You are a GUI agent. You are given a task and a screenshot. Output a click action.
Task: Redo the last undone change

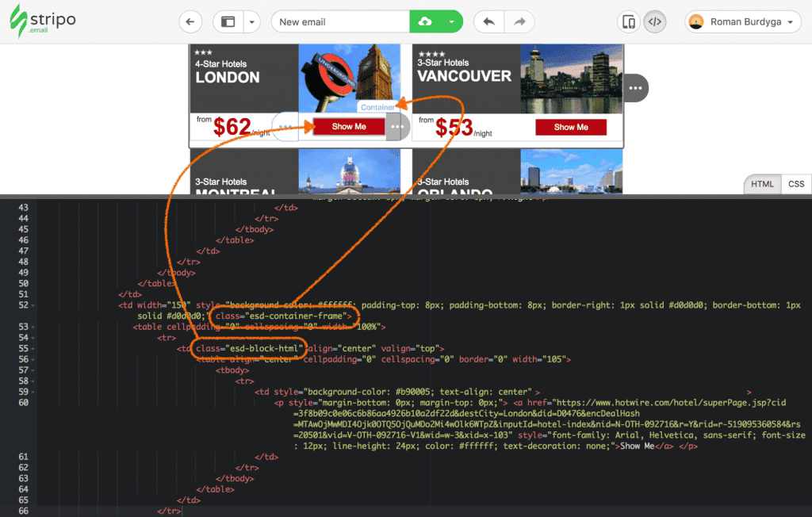coord(519,22)
